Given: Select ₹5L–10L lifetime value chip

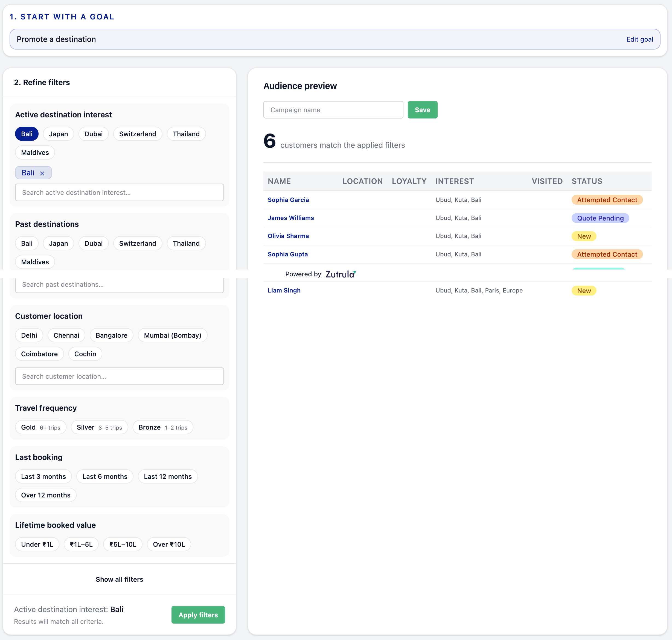Looking at the screenshot, I should coord(123,545).
